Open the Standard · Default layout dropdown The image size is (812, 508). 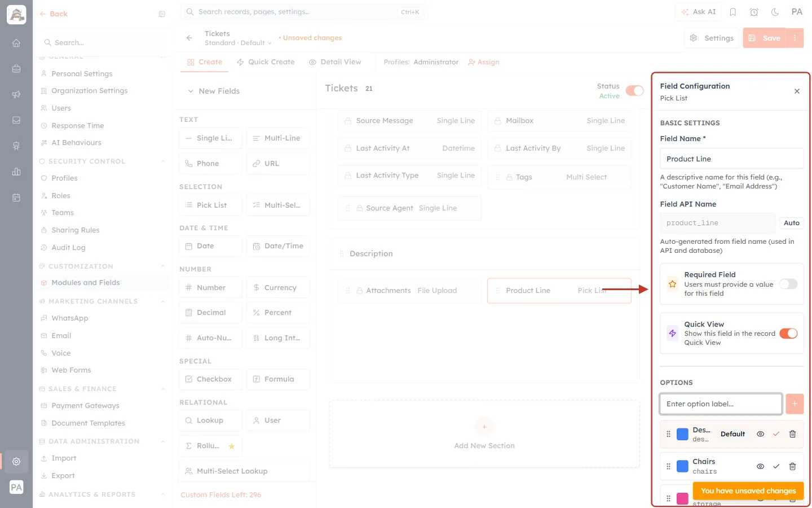click(x=238, y=43)
